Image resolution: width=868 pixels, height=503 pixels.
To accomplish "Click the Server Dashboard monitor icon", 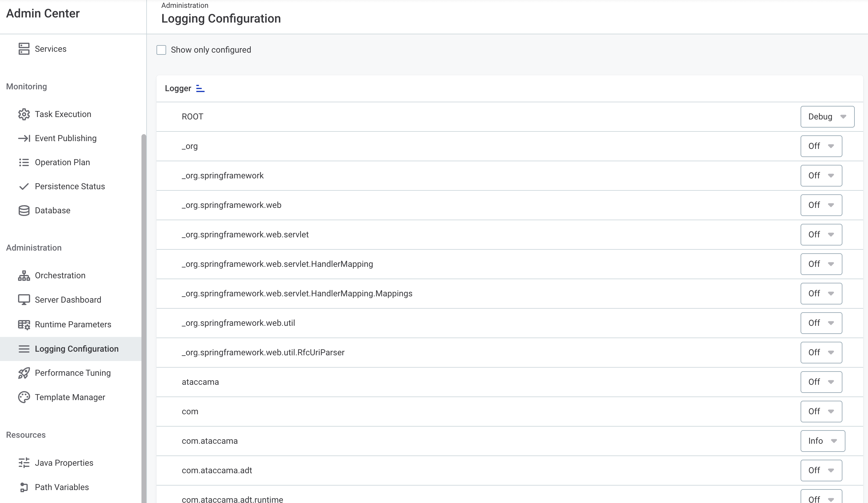I will (x=24, y=300).
